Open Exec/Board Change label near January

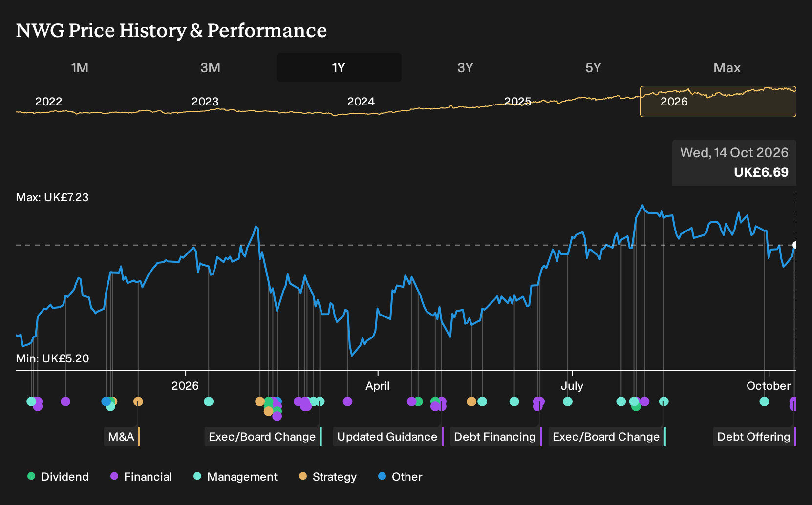tap(263, 437)
